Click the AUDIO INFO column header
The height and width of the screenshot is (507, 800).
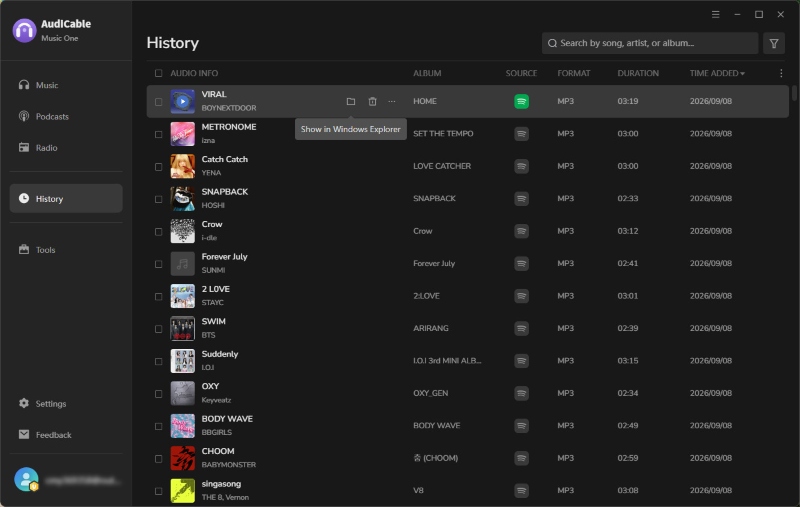(194, 73)
